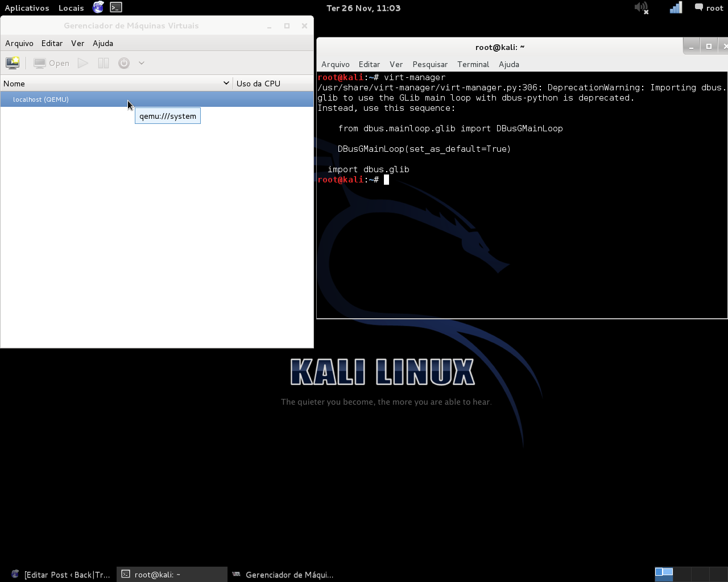The width and height of the screenshot is (728, 582).
Task: Sort by Uso da CPU column
Action: click(274, 84)
